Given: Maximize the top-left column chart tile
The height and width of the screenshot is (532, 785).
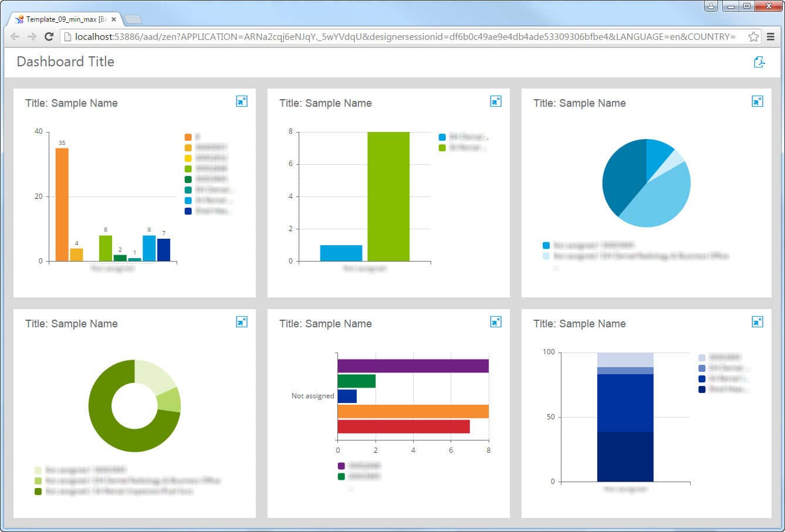Looking at the screenshot, I should tap(241, 101).
